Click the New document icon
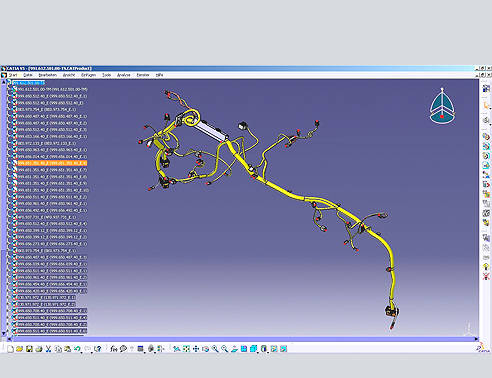Image resolution: width=492 pixels, height=378 pixels. pyautogui.click(x=10, y=349)
